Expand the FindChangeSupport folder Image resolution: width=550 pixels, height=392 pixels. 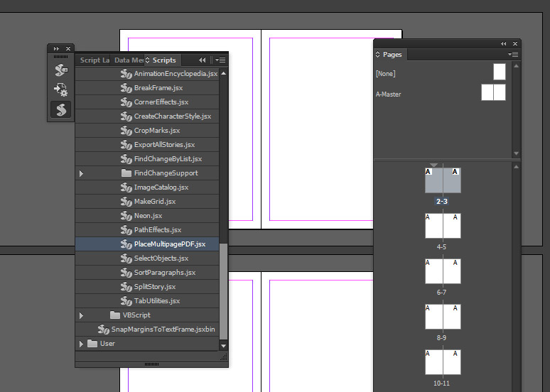coord(82,173)
